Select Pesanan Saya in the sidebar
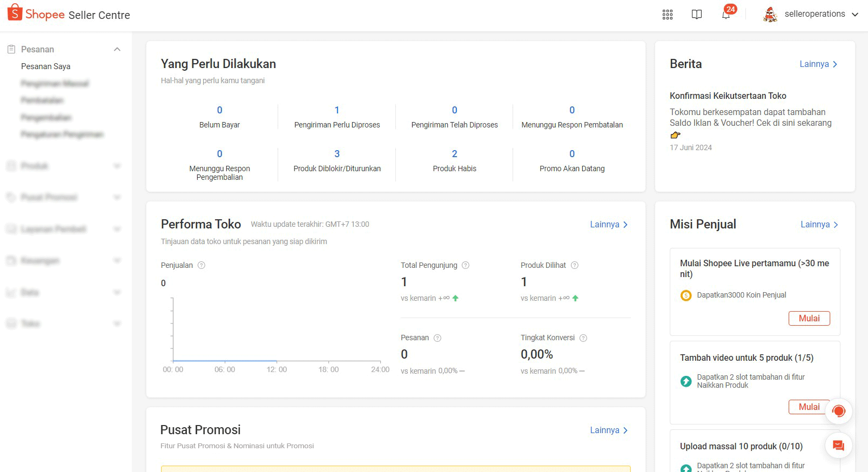Screen dimensions: 868x472 point(46,66)
